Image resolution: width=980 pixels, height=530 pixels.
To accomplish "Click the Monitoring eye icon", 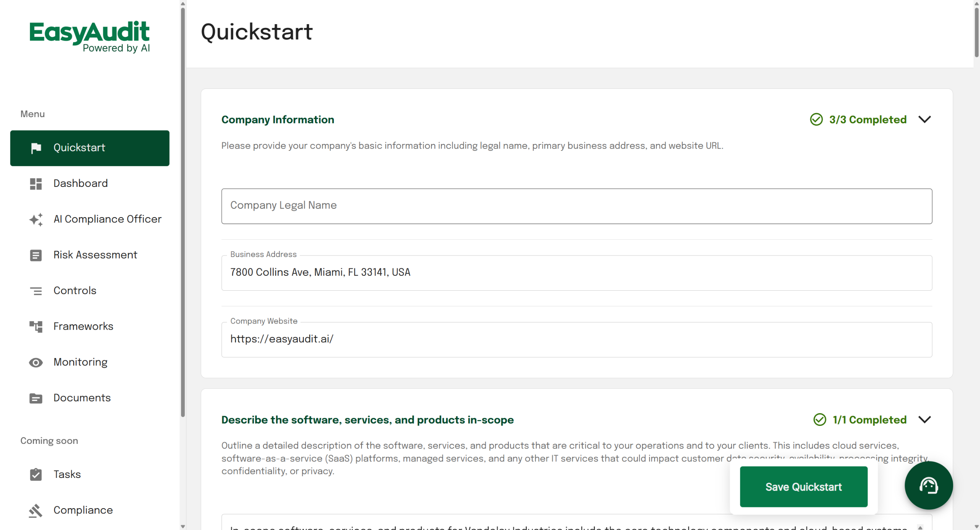I will pos(36,362).
